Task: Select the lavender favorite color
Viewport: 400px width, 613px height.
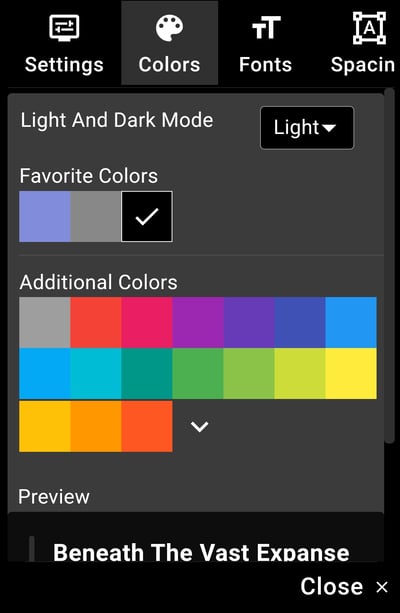Action: point(45,217)
